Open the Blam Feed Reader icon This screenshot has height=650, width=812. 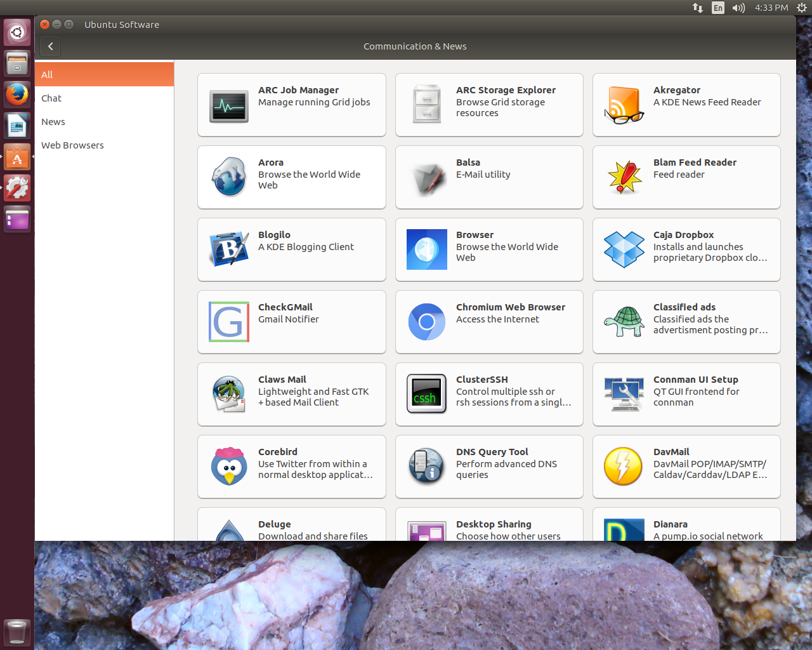pyautogui.click(x=624, y=177)
